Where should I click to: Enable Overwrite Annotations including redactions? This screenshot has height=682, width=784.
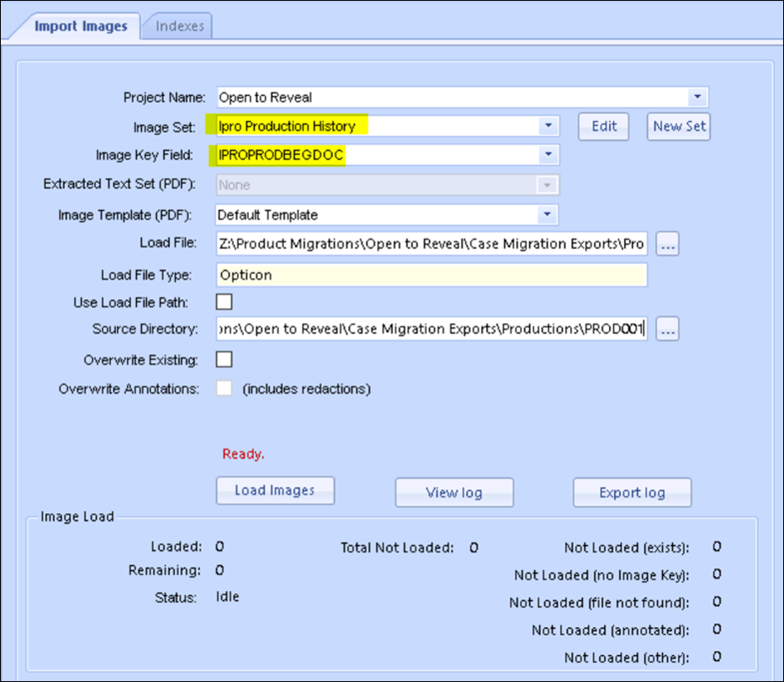pos(223,389)
